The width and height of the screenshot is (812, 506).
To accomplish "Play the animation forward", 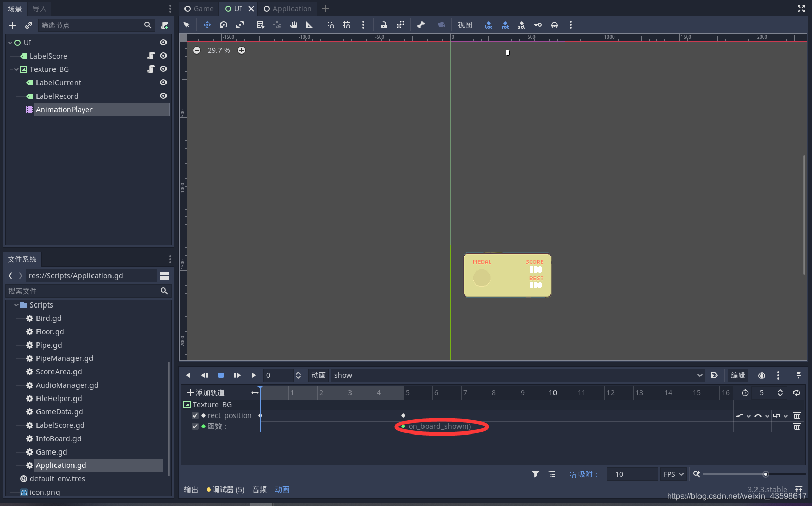I will pyautogui.click(x=253, y=375).
